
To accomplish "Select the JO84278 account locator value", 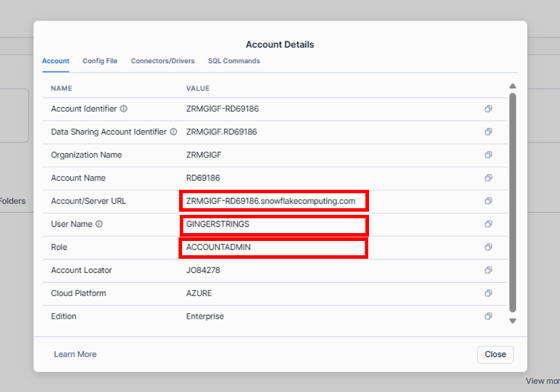I will click(203, 270).
